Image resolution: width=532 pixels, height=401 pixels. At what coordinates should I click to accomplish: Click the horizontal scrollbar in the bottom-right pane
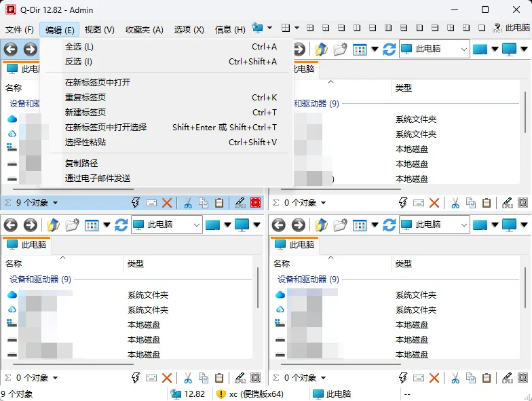click(341, 364)
